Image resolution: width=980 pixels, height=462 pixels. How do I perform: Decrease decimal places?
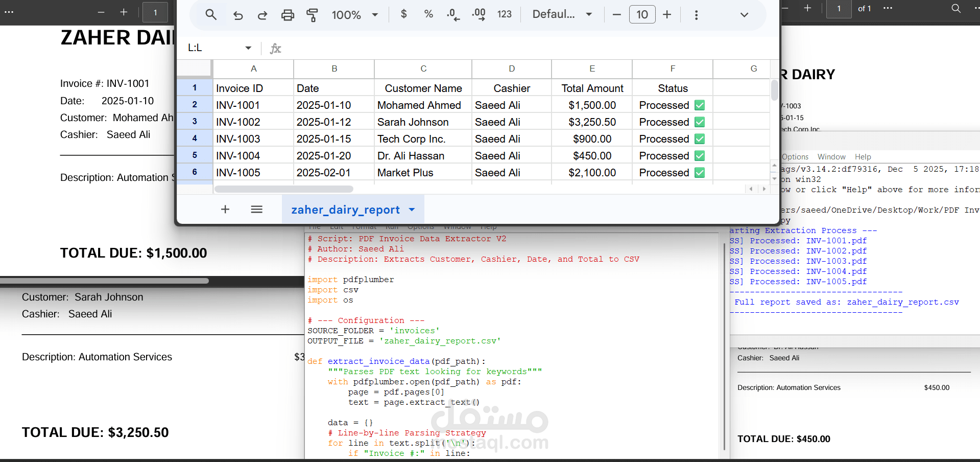(x=453, y=14)
